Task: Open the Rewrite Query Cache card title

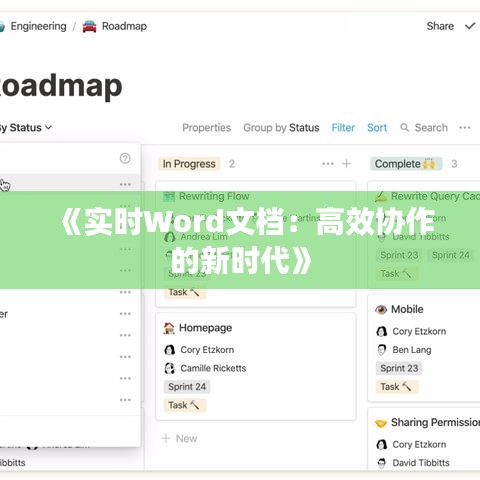Action: point(435,196)
